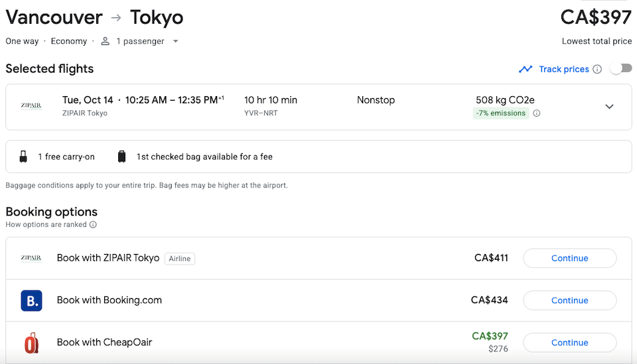Click the carry-on bag icon

[x=24, y=156]
